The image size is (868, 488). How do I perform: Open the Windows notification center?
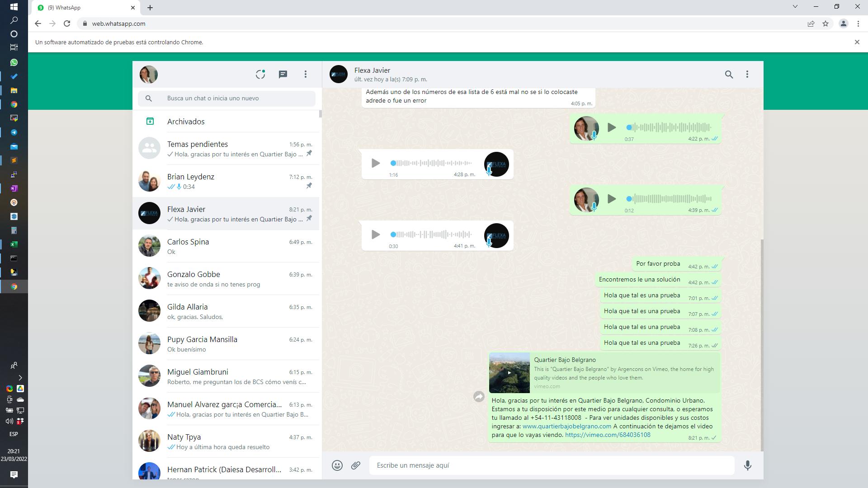click(x=14, y=474)
